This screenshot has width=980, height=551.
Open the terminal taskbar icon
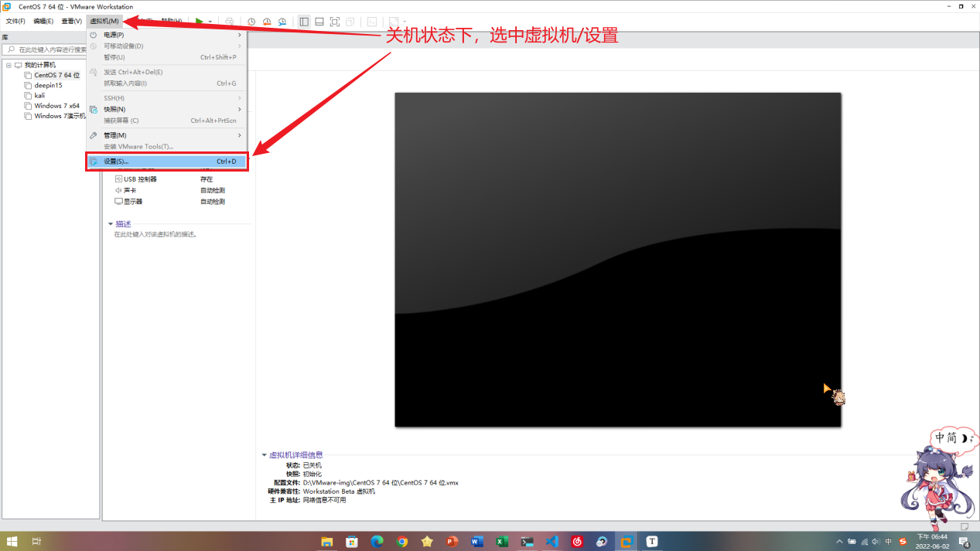[x=527, y=542]
